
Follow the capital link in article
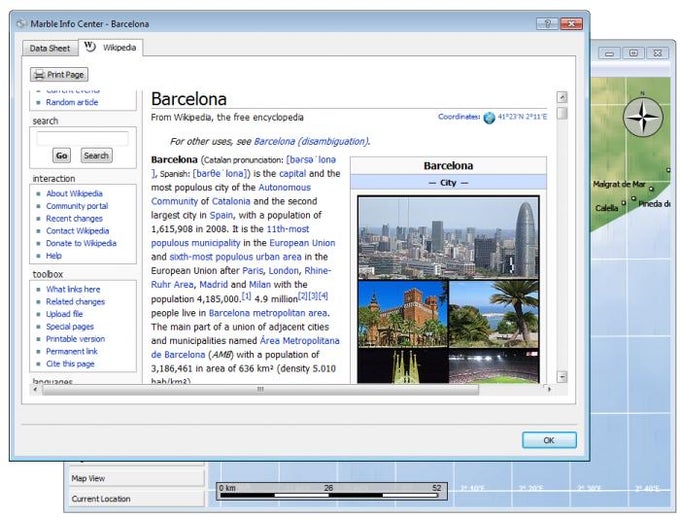click(292, 173)
